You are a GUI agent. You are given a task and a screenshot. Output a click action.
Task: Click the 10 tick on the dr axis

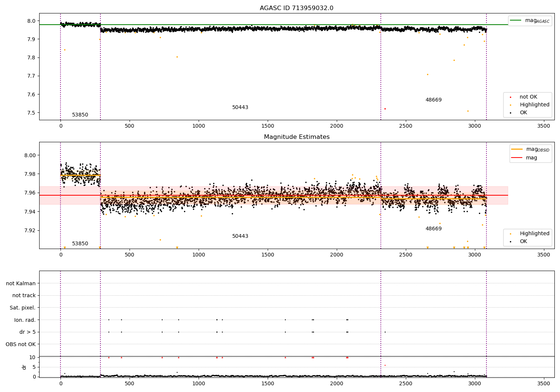click(32, 358)
